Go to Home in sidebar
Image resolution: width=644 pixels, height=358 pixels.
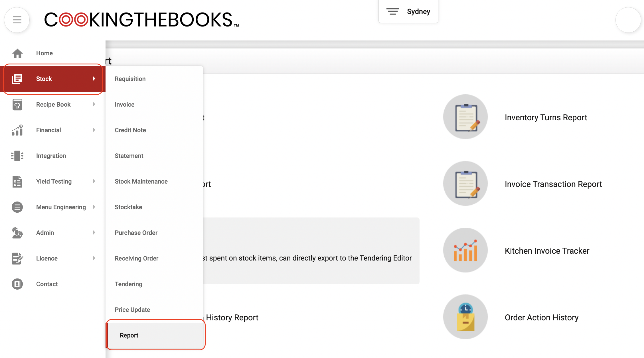53,53
